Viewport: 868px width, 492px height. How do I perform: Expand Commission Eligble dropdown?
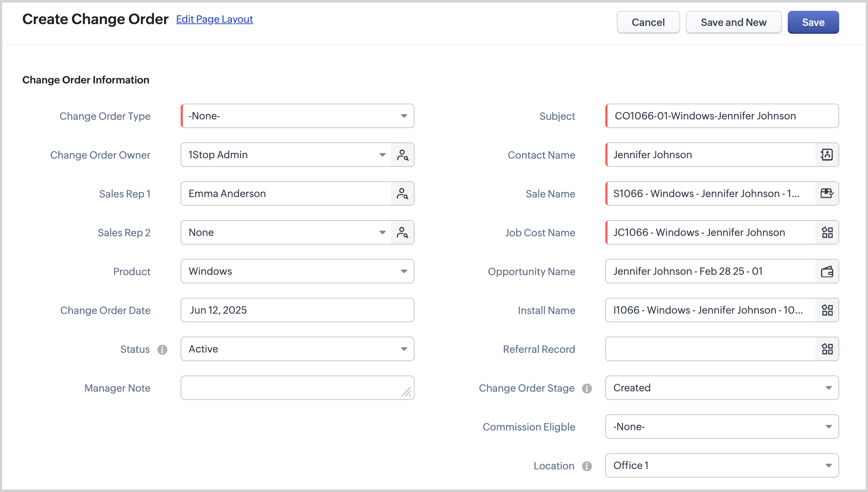[x=722, y=427]
